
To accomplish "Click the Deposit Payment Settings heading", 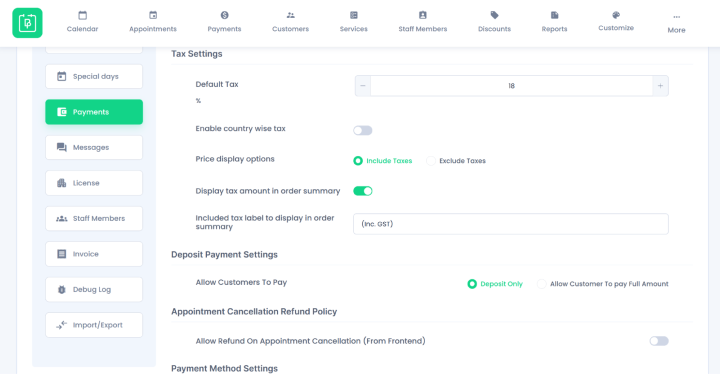I will pos(225,255).
